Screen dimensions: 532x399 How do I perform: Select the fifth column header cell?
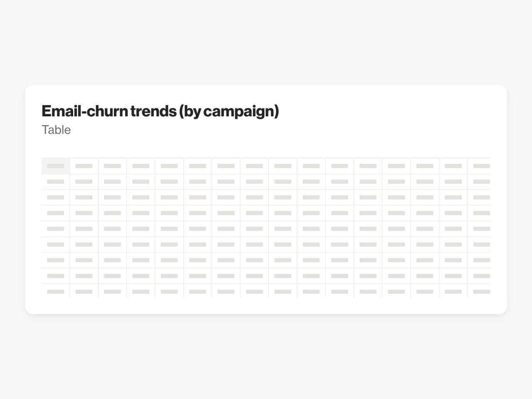[x=169, y=166]
